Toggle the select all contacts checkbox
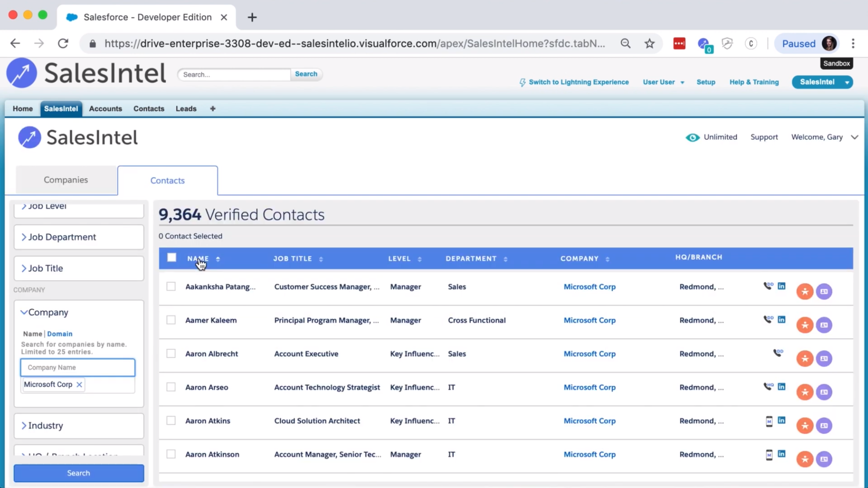 (x=171, y=258)
